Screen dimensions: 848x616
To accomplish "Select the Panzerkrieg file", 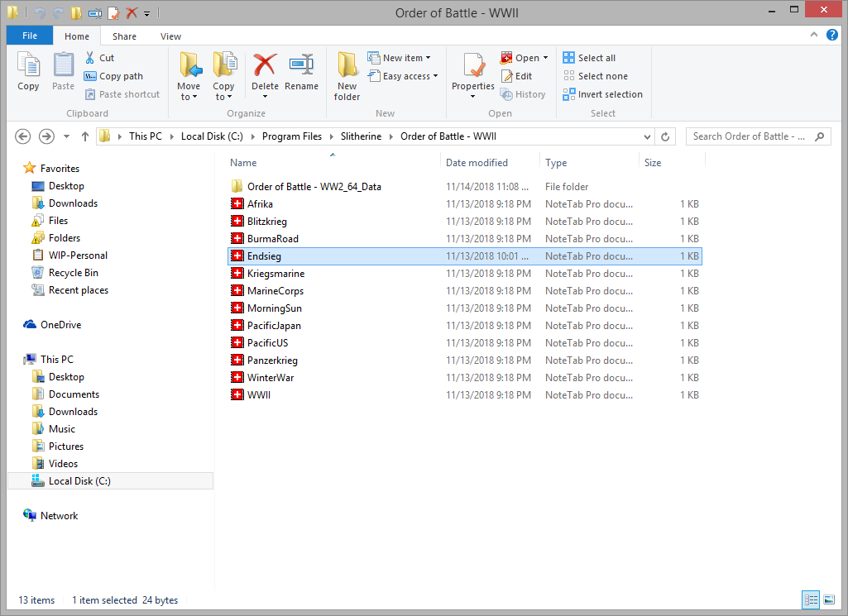I will tap(272, 361).
